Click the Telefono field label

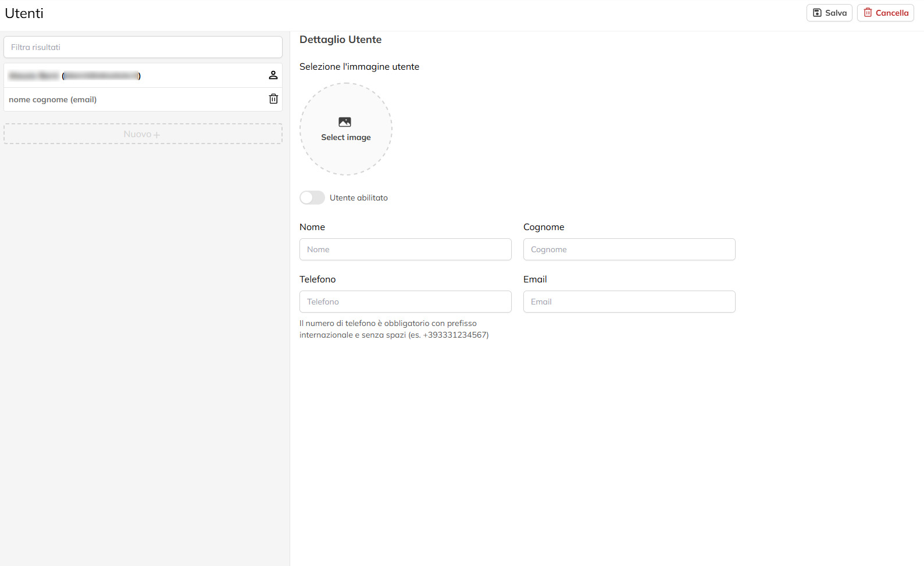click(317, 280)
